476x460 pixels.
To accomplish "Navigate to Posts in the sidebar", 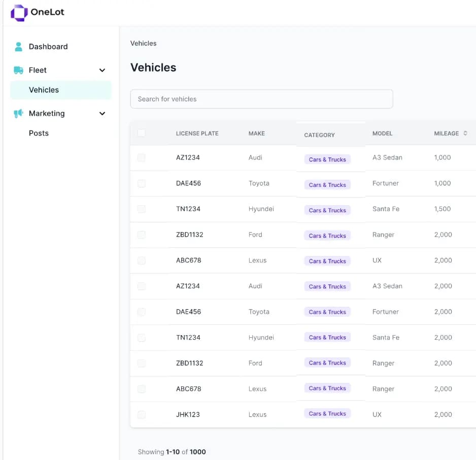I will 39,133.
